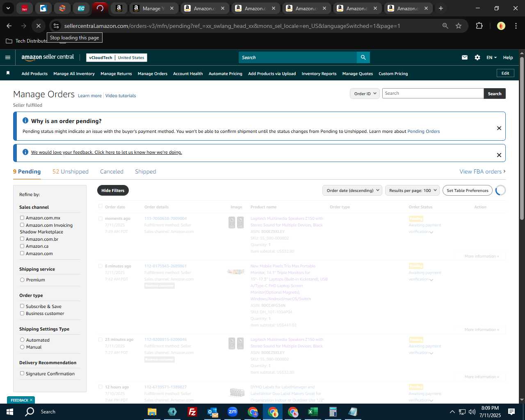
Task: Open notification center in system tray
Action: [511, 412]
